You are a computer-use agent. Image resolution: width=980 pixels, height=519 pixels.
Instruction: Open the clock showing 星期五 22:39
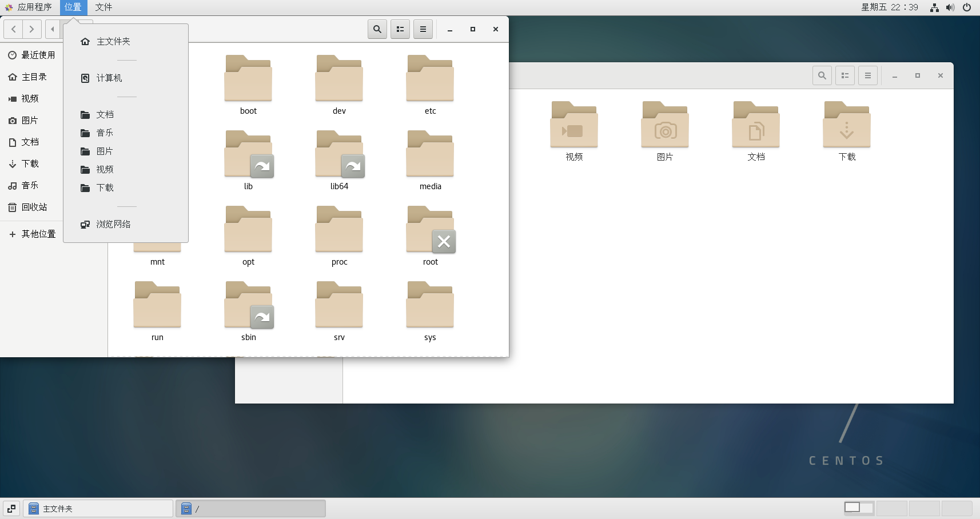pos(890,7)
